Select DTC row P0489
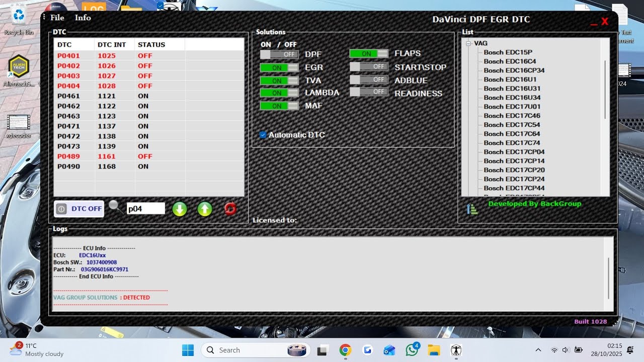This screenshot has width=644, height=362. pos(149,156)
